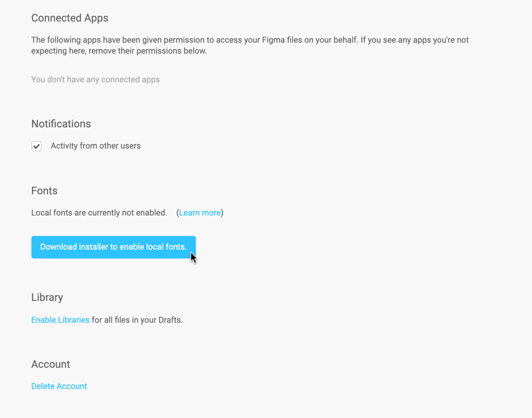Click the Library section heading
This screenshot has width=532, height=418.
pyautogui.click(x=47, y=297)
